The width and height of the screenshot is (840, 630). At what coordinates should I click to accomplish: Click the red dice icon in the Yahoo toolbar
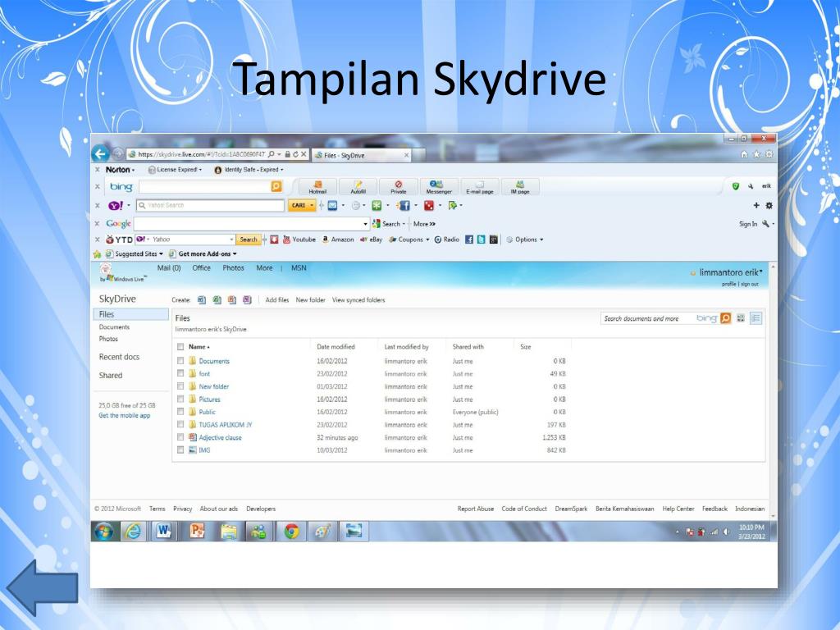[428, 205]
